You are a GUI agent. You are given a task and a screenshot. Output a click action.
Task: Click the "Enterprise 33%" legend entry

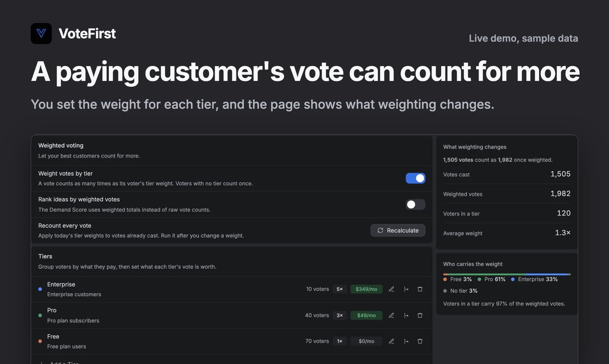tap(534, 279)
